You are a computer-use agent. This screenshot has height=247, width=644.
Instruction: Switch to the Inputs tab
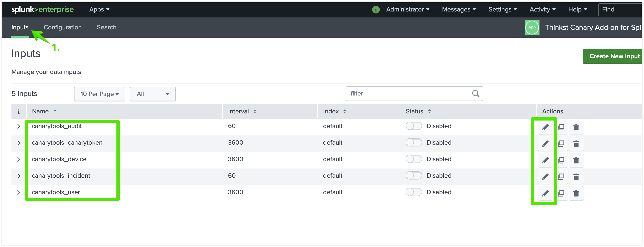(x=20, y=27)
